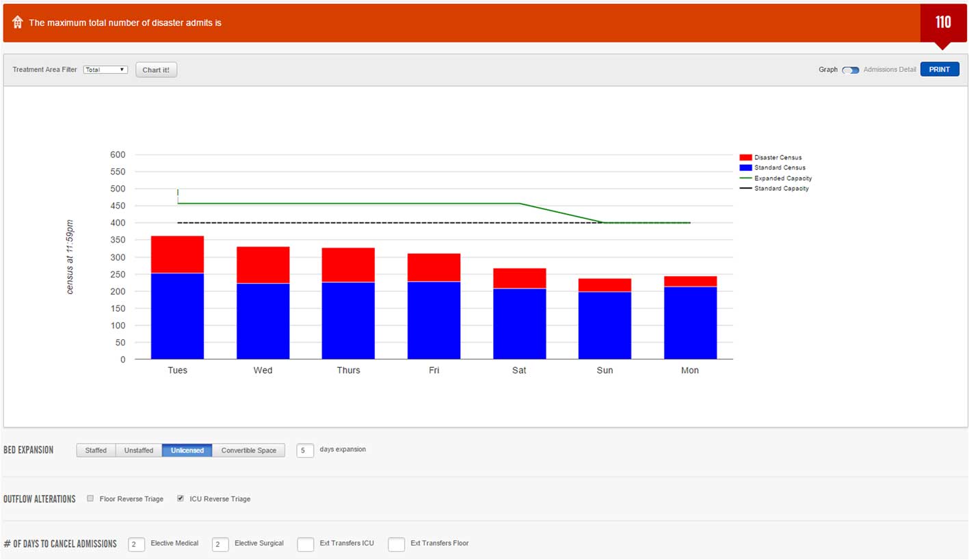Click the 400 y-axis value
The image size is (969, 560).
[118, 223]
